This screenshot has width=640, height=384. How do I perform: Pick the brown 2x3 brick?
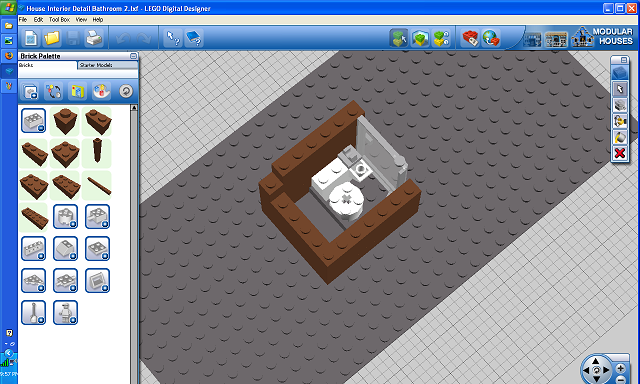(33, 185)
